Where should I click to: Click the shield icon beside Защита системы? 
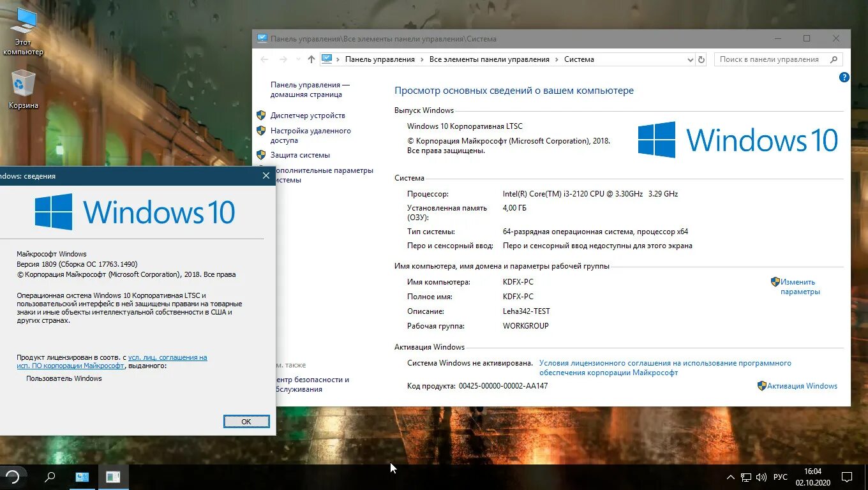pos(261,155)
